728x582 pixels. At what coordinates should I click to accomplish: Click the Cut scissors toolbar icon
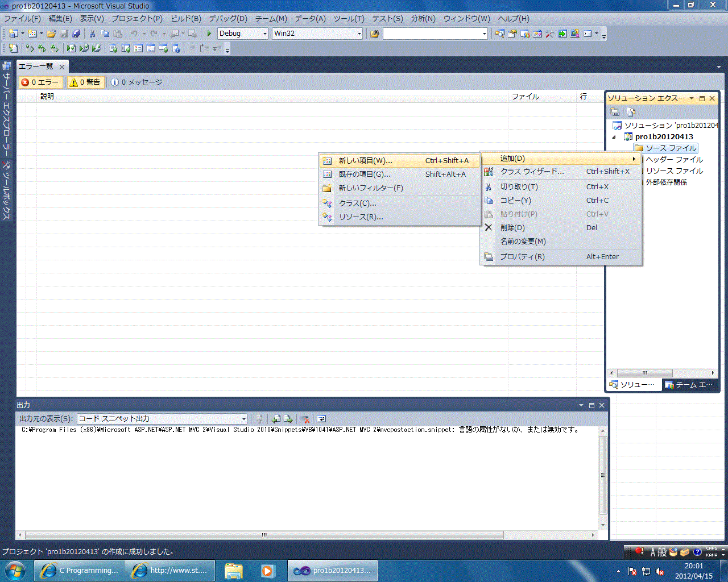pyautogui.click(x=92, y=34)
